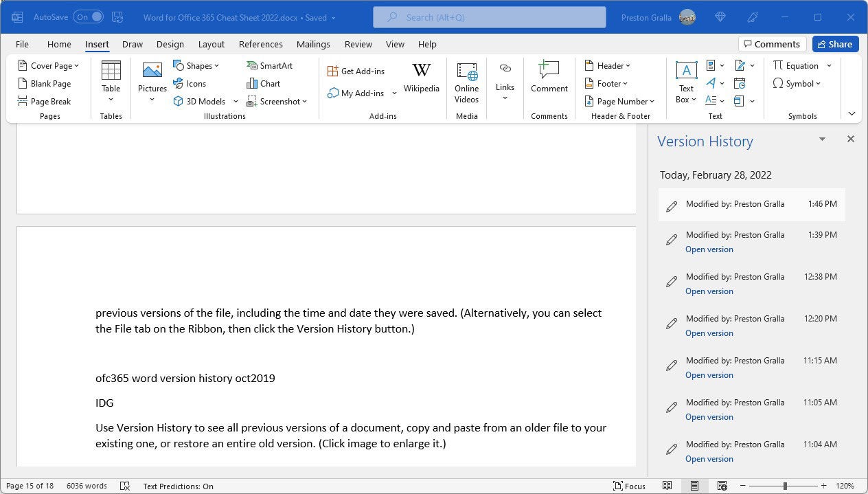This screenshot has width=868, height=494.
Task: Insert a Blank Page
Action: click(44, 84)
